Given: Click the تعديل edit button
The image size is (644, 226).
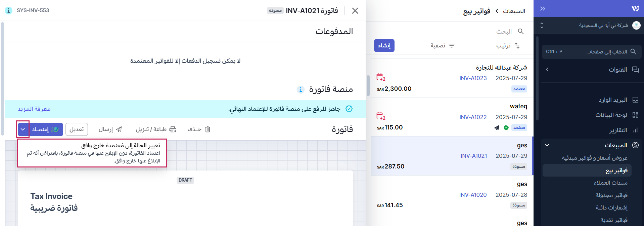Looking at the screenshot, I should click(x=77, y=129).
